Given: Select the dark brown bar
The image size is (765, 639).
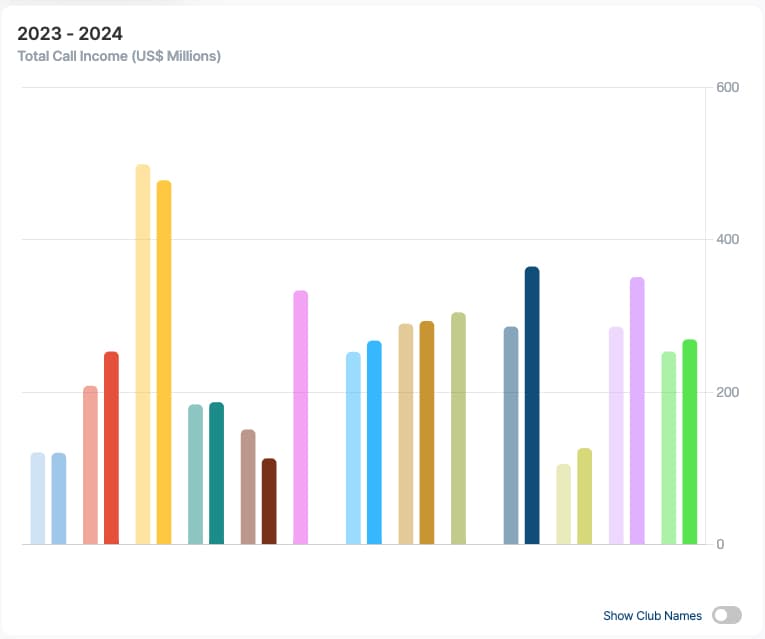Looking at the screenshot, I should tap(269, 502).
